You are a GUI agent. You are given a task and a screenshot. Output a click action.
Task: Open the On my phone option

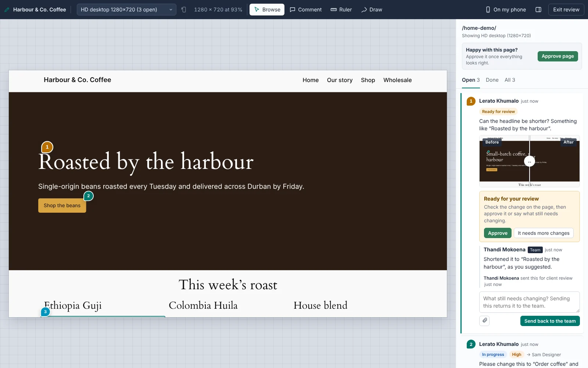pos(506,10)
